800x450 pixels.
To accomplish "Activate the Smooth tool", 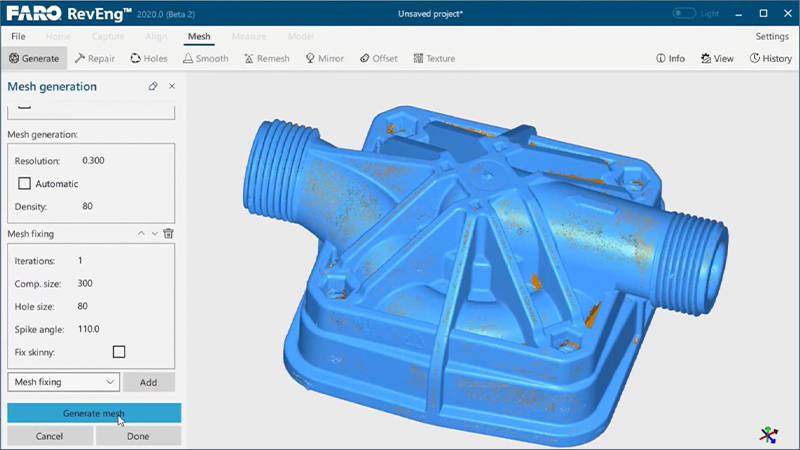I will click(x=205, y=58).
